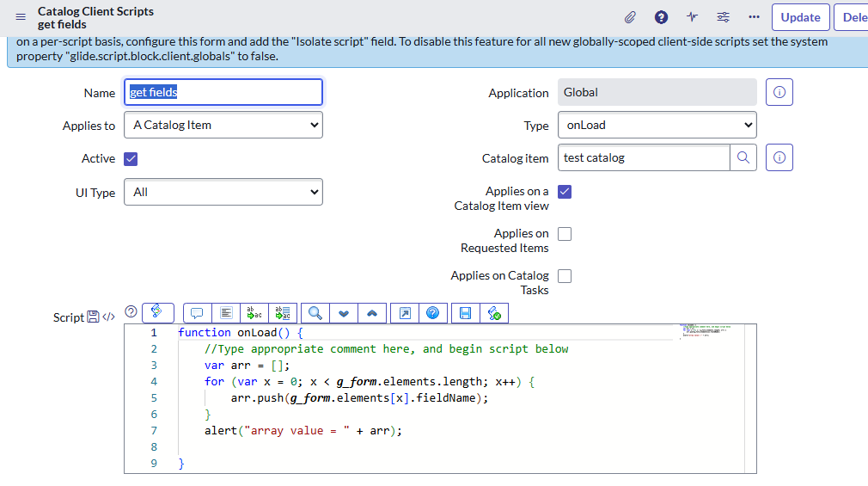
Task: Open the Type dropdown showing onLoad
Action: click(657, 125)
